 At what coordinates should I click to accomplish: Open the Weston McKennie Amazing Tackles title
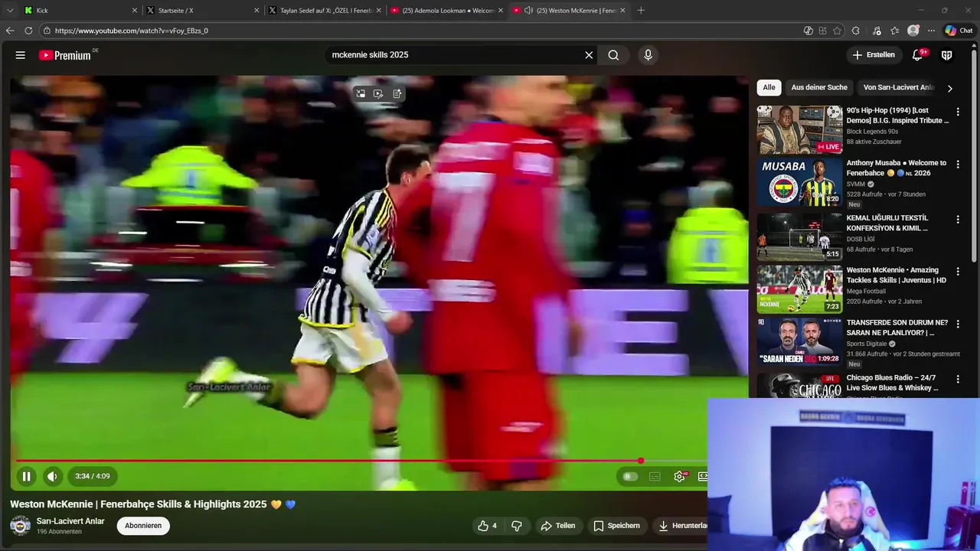click(x=897, y=275)
